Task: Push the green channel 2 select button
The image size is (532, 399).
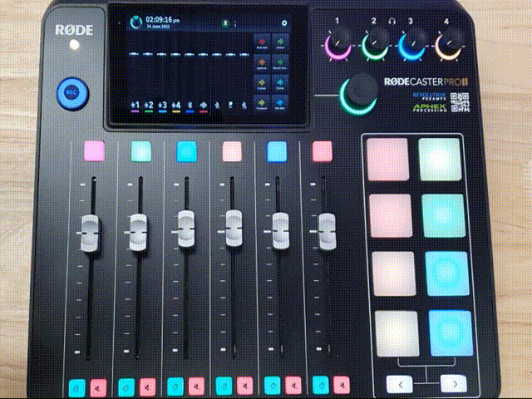Action: click(141, 151)
